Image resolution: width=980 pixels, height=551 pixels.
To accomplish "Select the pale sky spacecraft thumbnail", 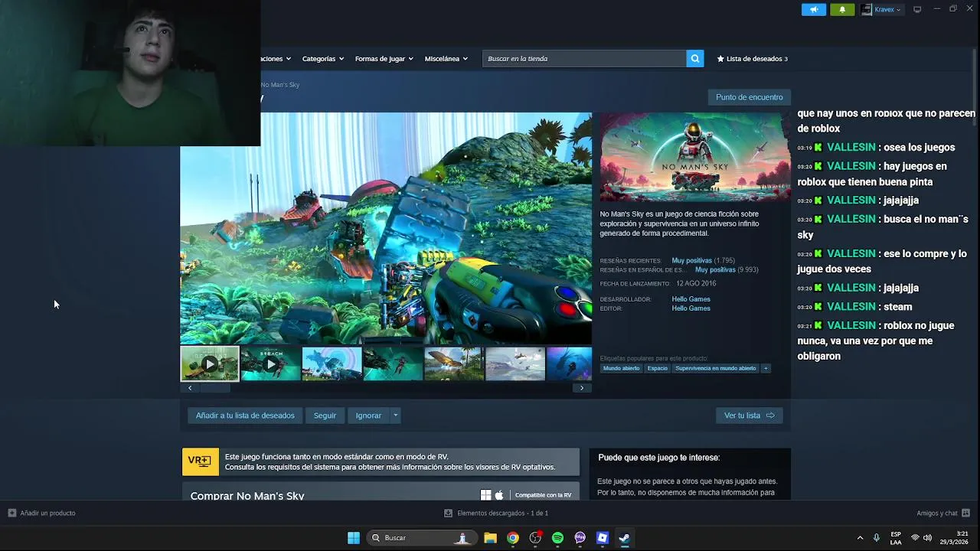I will pyautogui.click(x=515, y=364).
